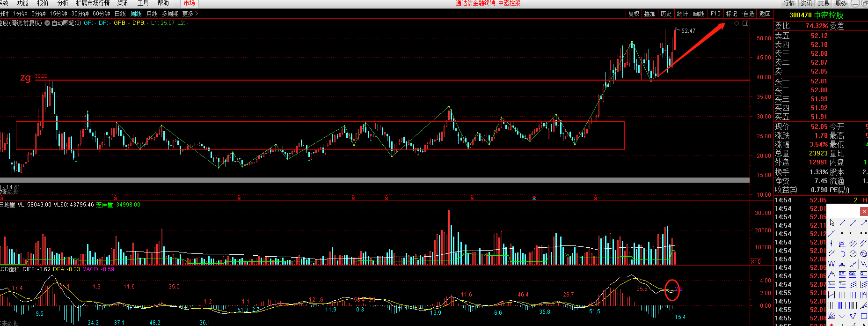Click the 统计 statistics button
This screenshot has height=326, width=868.
click(x=683, y=14)
